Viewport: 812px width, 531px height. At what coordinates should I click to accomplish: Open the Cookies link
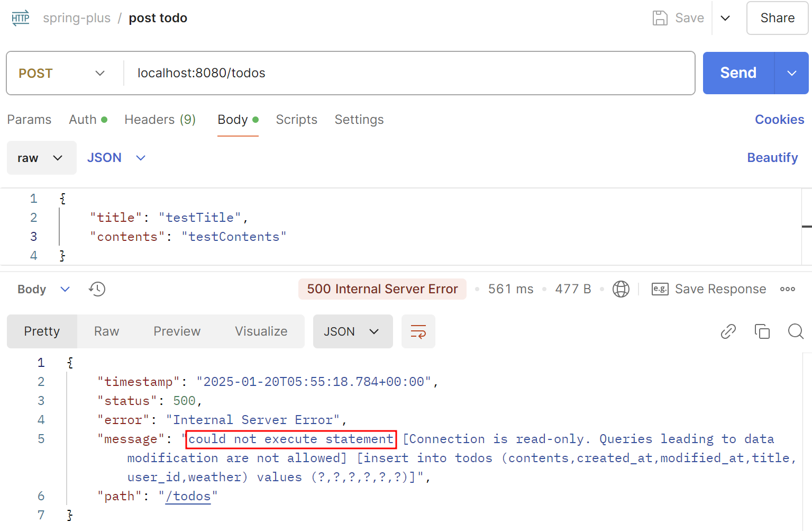[x=779, y=120]
